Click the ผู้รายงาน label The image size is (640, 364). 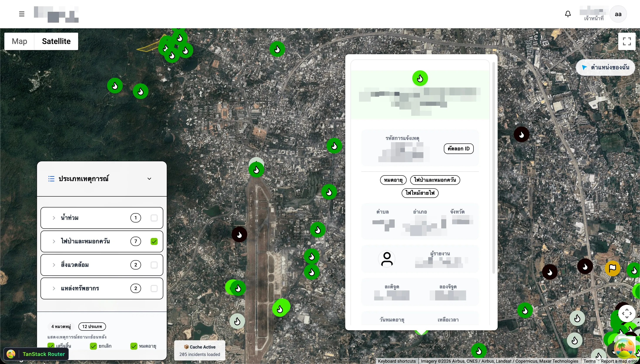440,253
